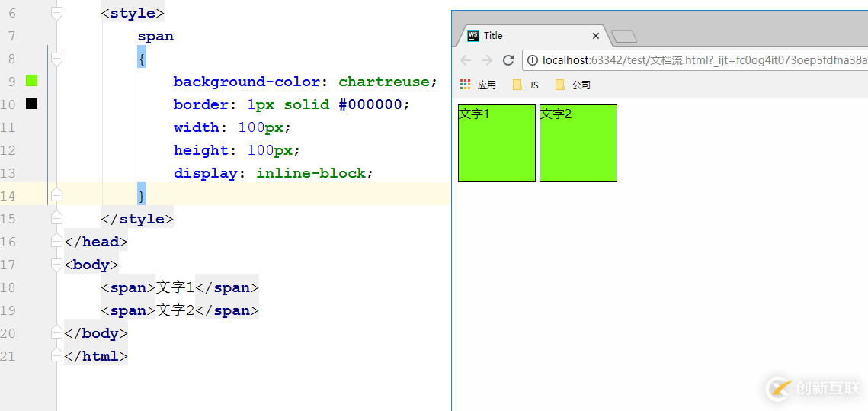
Task: Toggle fold marker at closing body tag
Action: [56, 332]
